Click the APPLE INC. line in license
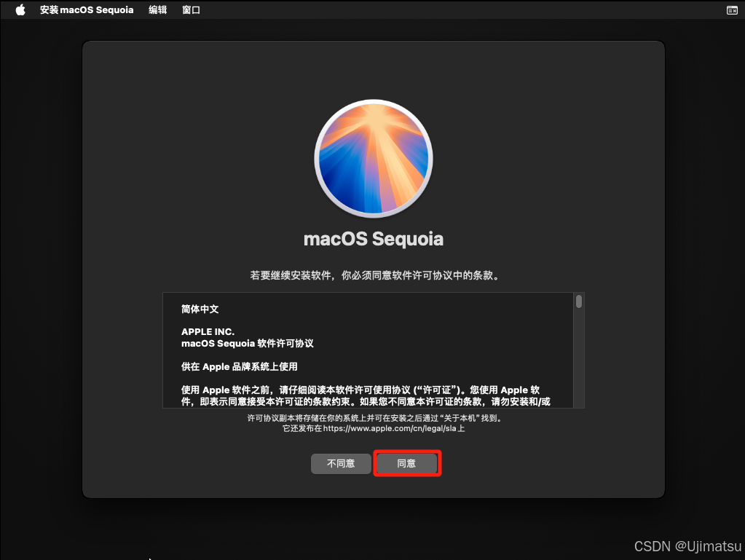The height and width of the screenshot is (560, 745). 208,331
